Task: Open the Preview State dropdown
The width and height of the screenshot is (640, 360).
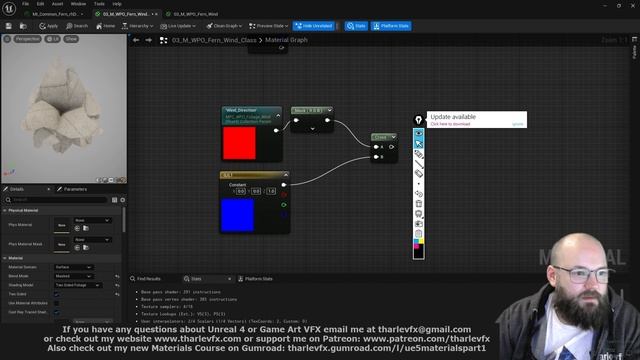Action: click(269, 26)
